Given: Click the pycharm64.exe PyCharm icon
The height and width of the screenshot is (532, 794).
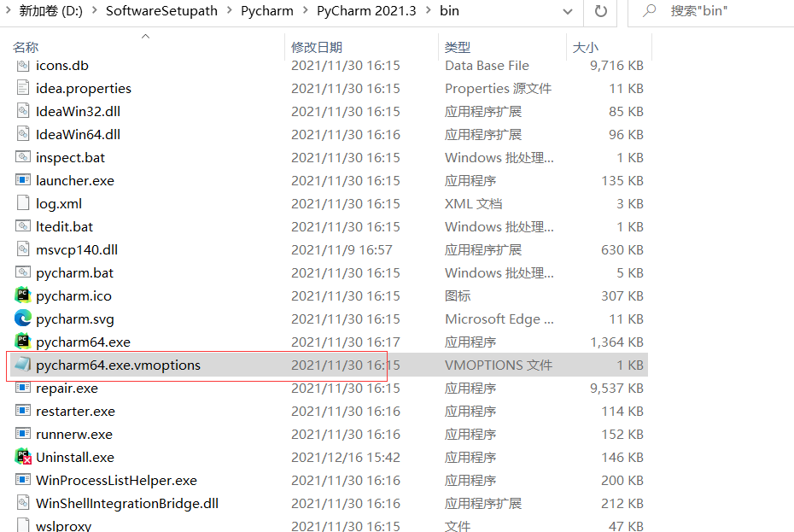Looking at the screenshot, I should click(x=23, y=342).
